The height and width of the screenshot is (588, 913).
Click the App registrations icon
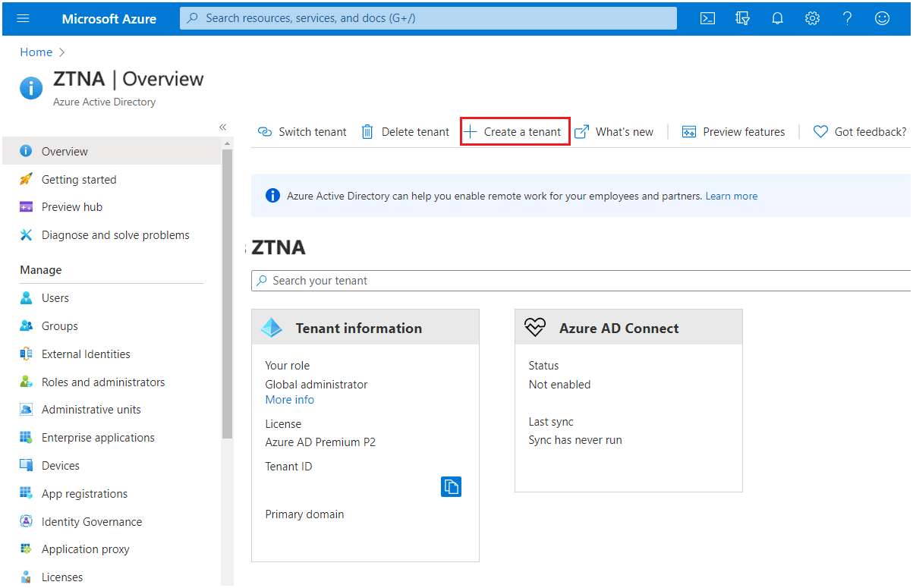click(27, 494)
